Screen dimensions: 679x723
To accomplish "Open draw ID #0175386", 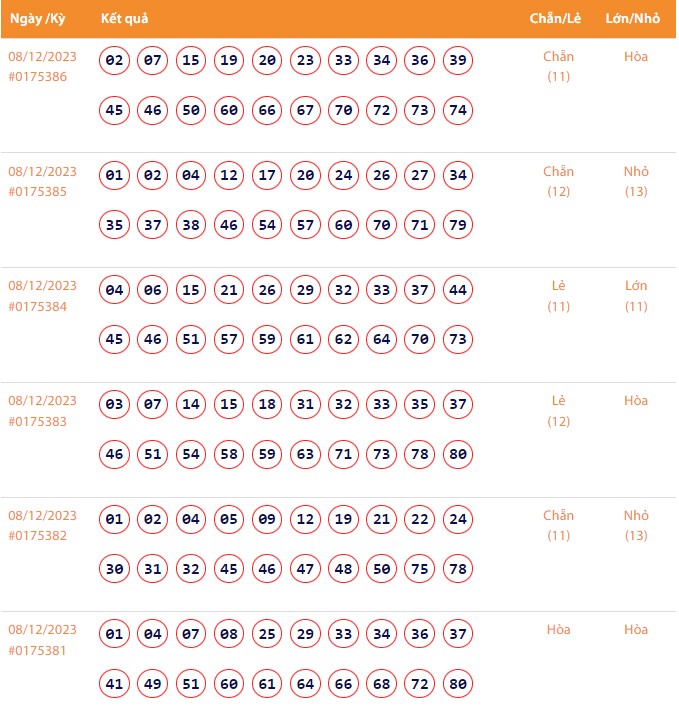I will [x=38, y=77].
